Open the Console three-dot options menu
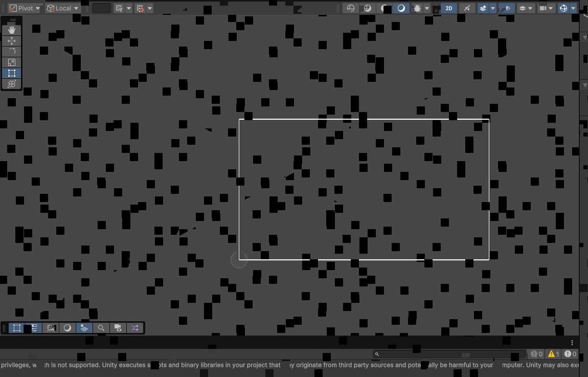This screenshot has width=588, height=377. coord(572,343)
